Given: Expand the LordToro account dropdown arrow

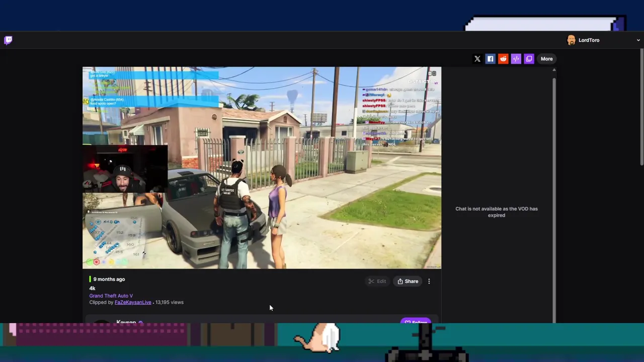Looking at the screenshot, I should click(638, 40).
